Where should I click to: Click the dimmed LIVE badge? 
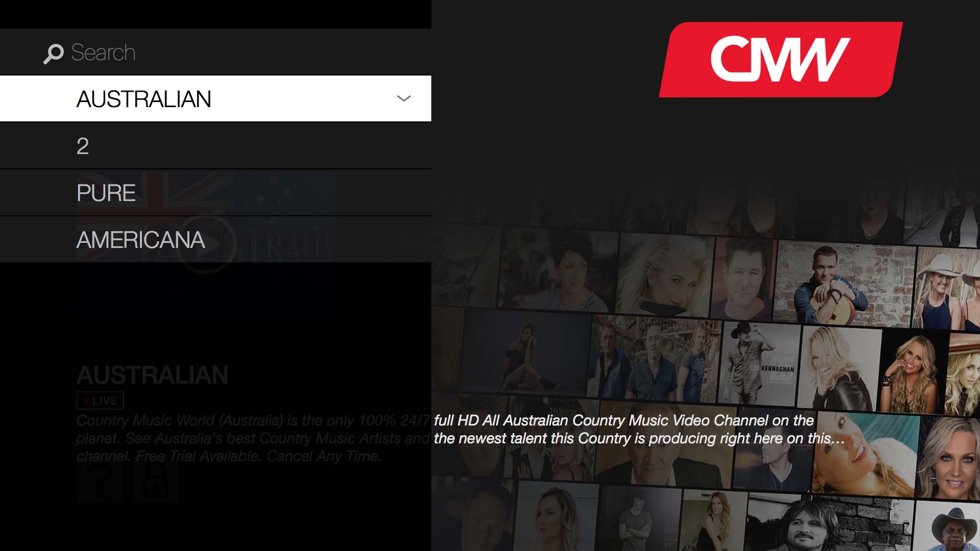[x=100, y=400]
